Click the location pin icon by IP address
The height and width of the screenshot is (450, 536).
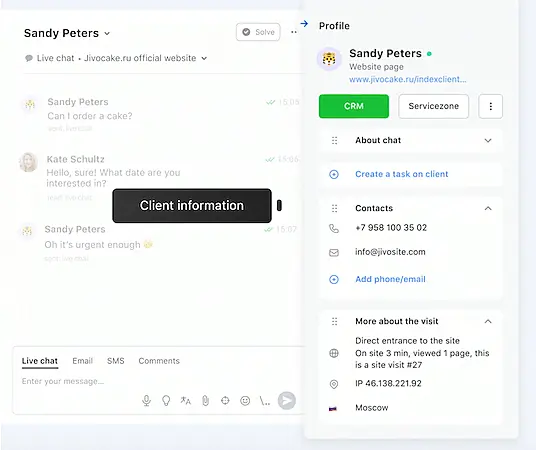[334, 384]
